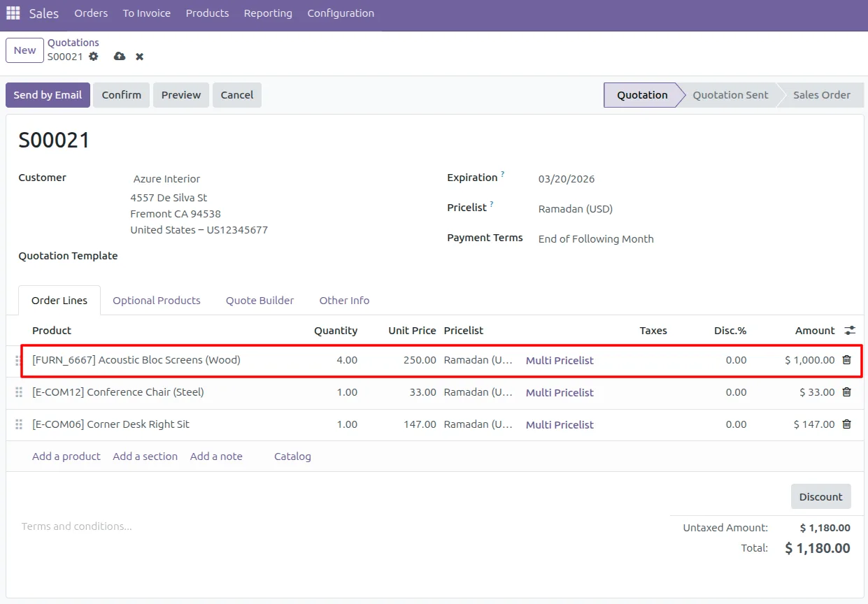Open the To Invoice menu
This screenshot has width=868, height=604.
tap(147, 13)
